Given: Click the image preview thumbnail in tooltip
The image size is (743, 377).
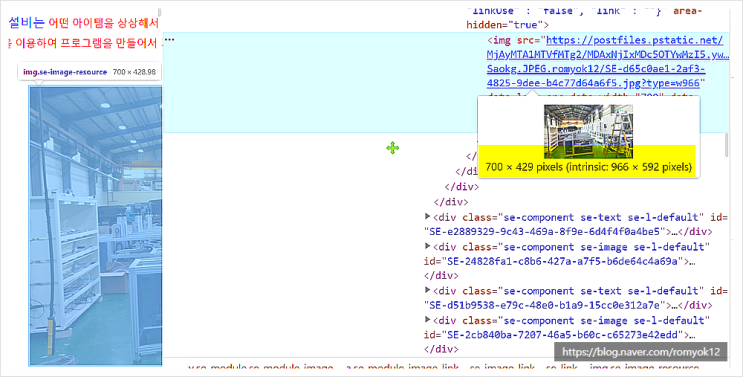Looking at the screenshot, I should [588, 131].
